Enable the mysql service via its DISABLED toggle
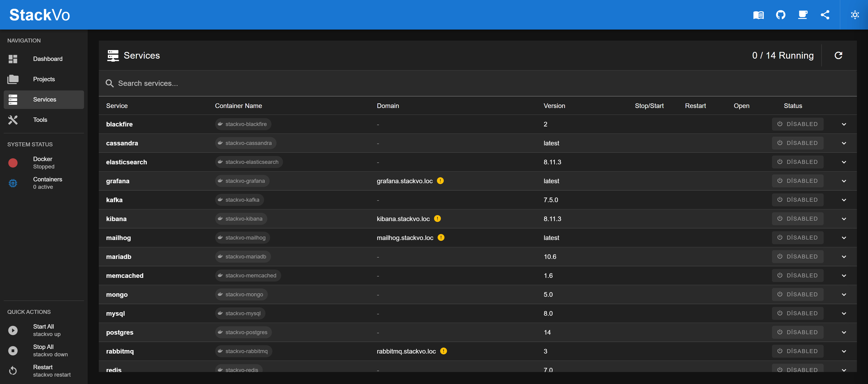 click(797, 313)
